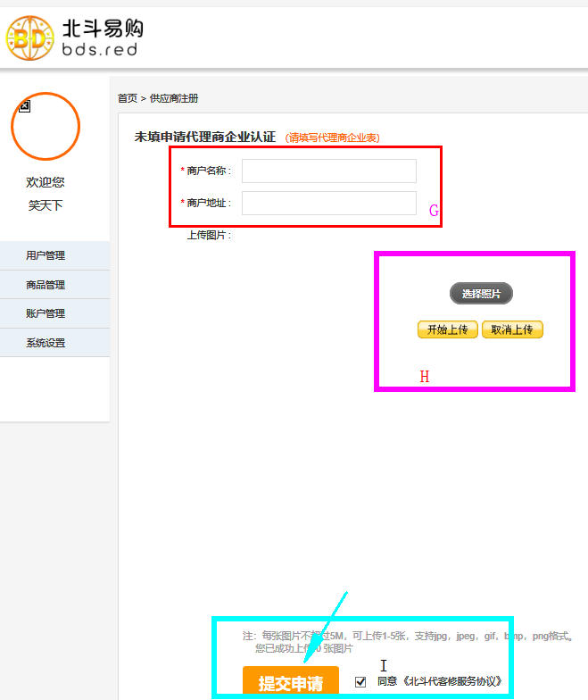Submit the form with 提交申请
Viewport: 588px width, 700px height.
tap(291, 683)
